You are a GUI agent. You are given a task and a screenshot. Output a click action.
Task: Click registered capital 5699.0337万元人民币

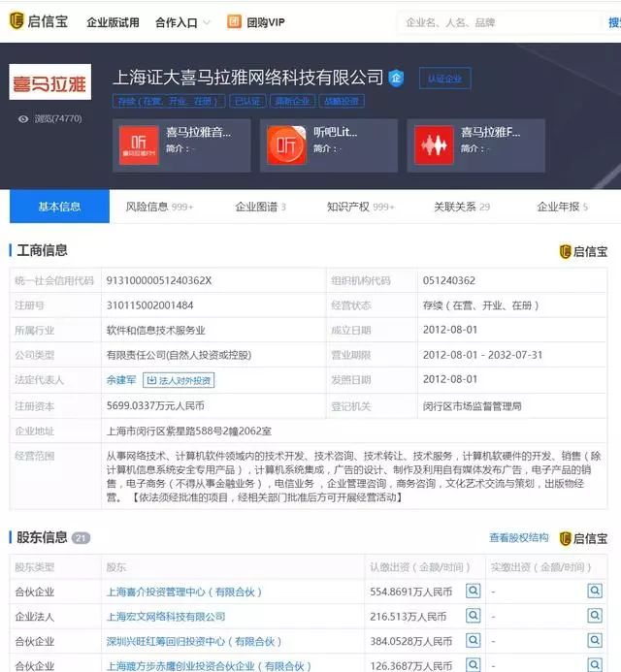click(x=155, y=405)
